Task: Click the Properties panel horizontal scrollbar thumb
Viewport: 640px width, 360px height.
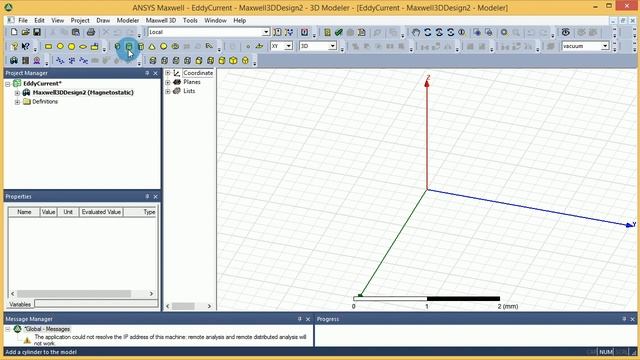Action: 74,293
